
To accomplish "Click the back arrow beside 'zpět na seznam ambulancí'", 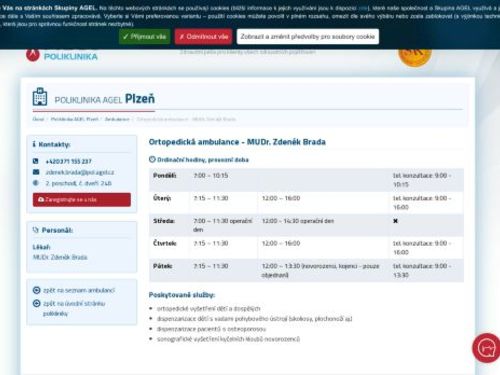I will click(36, 290).
